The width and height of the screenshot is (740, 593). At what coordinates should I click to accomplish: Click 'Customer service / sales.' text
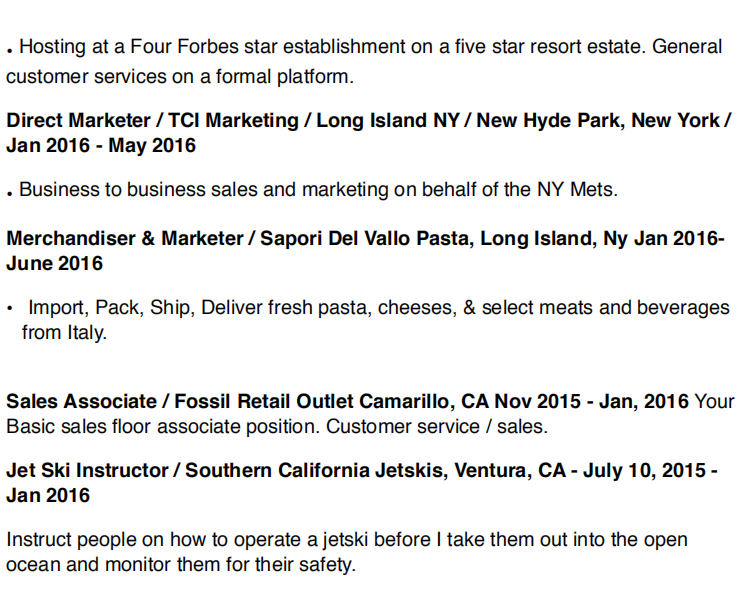437,427
